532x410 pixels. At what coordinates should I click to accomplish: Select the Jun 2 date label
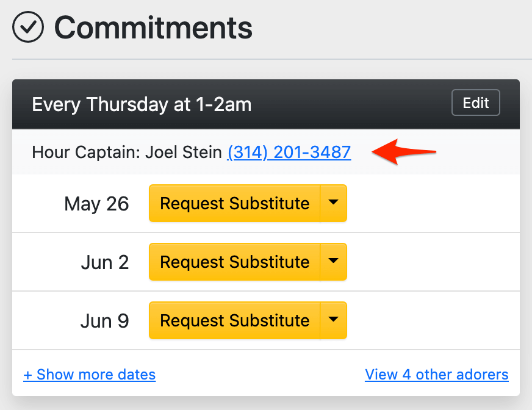pos(105,262)
